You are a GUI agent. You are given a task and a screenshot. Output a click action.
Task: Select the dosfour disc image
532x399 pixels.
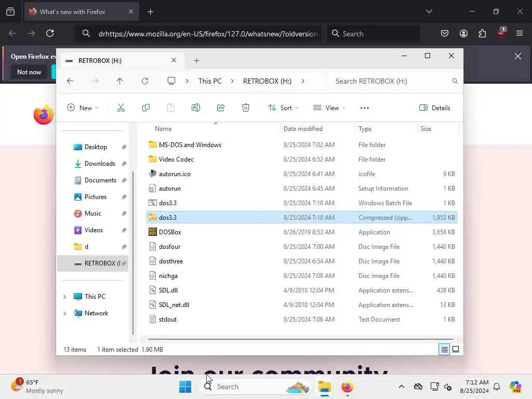[169, 247]
